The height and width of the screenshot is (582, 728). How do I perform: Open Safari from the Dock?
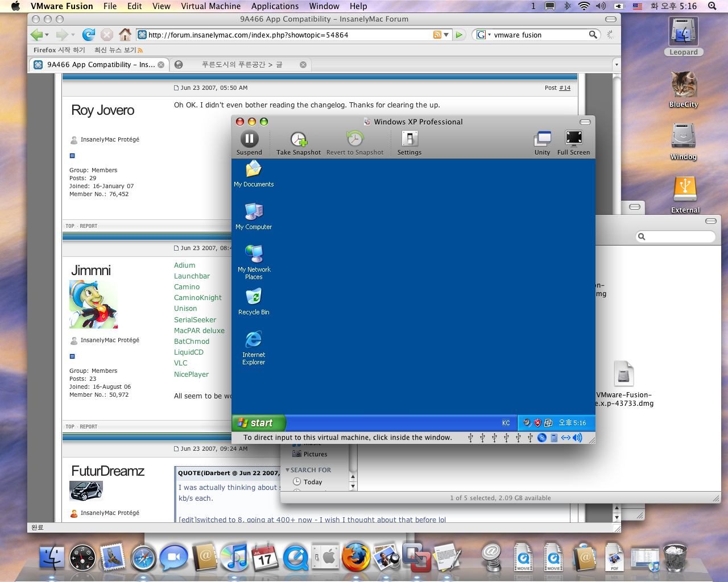coord(143,558)
